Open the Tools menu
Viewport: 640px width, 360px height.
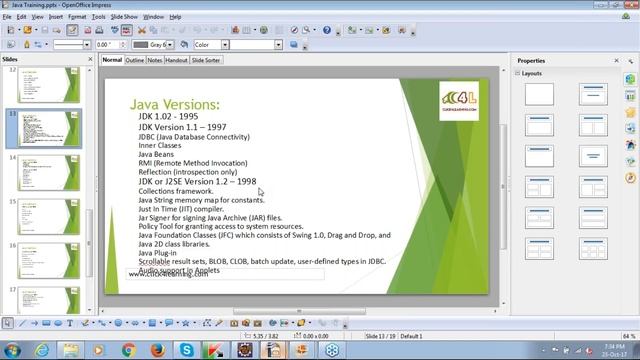pos(98,17)
